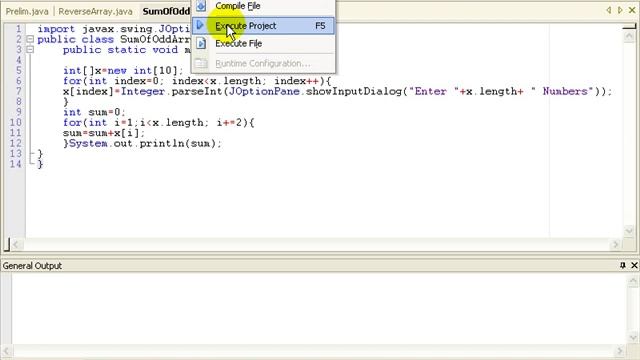Screen dimensions: 640x360
Task: Click the split editor handle above scrollbar
Action: [629, 27]
